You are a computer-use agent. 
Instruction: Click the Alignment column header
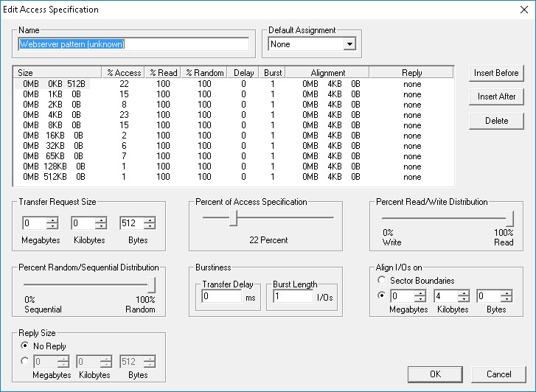tap(327, 73)
